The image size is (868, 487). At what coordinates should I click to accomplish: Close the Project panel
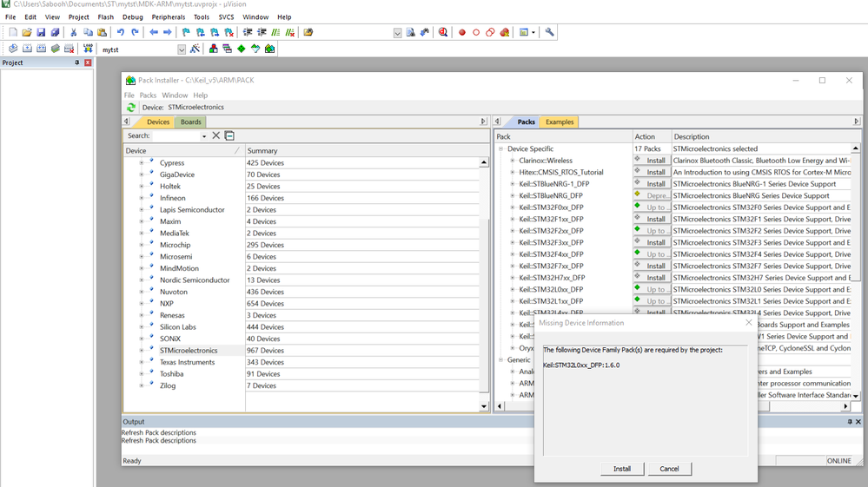coord(88,63)
